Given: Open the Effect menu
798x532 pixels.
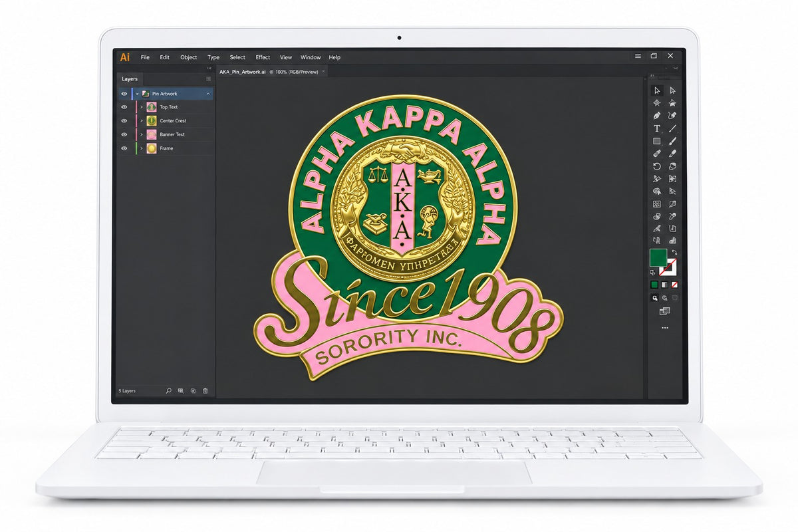Looking at the screenshot, I should (263, 57).
